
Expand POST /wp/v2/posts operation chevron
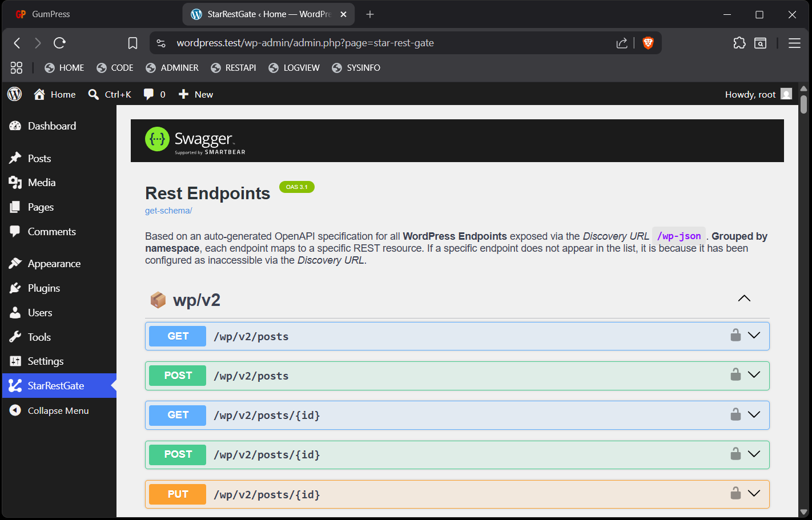(x=754, y=375)
